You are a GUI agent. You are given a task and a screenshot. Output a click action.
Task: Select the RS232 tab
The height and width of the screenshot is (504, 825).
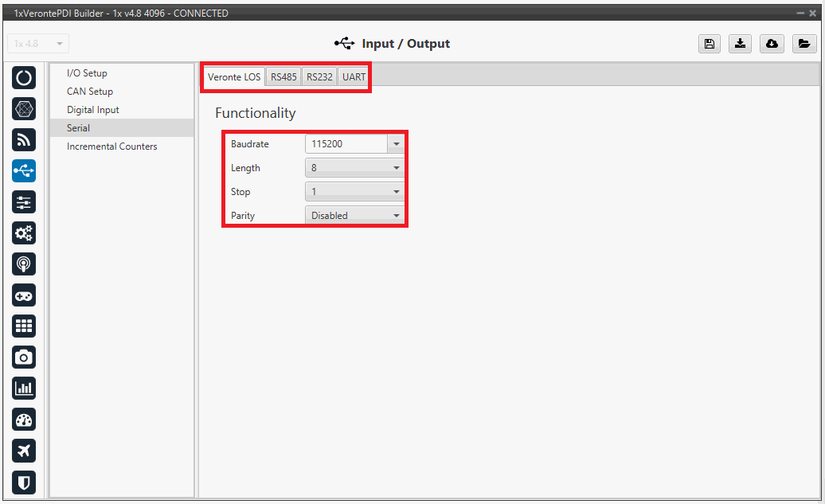click(319, 77)
